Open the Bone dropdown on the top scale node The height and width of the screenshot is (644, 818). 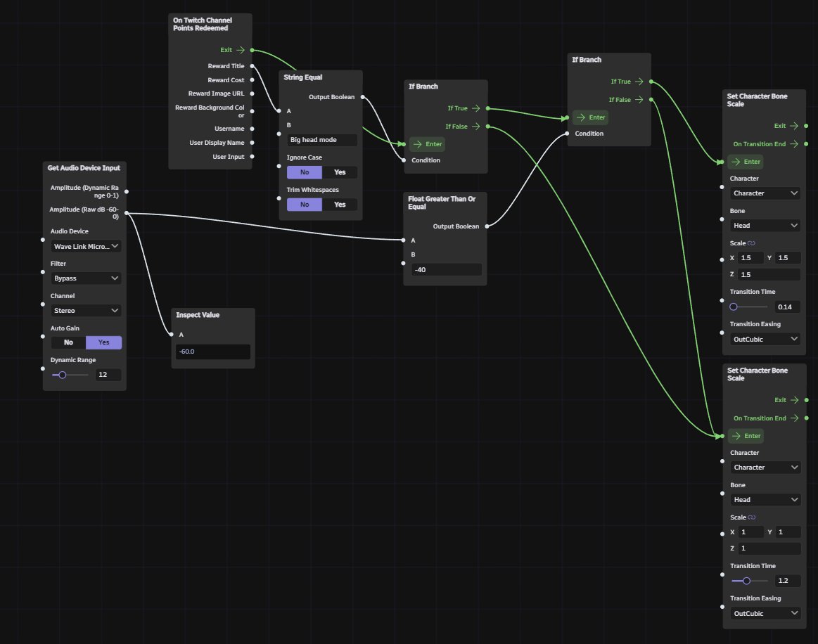pos(765,226)
